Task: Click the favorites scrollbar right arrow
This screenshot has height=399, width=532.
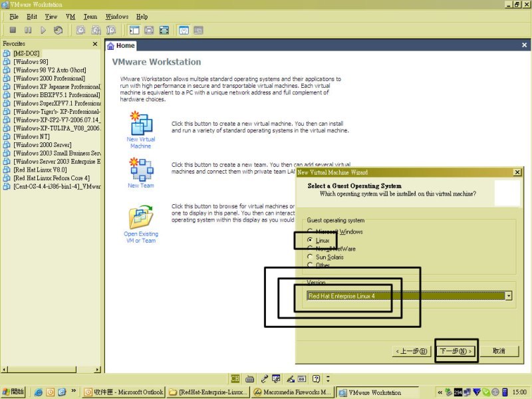Action: coord(98,370)
